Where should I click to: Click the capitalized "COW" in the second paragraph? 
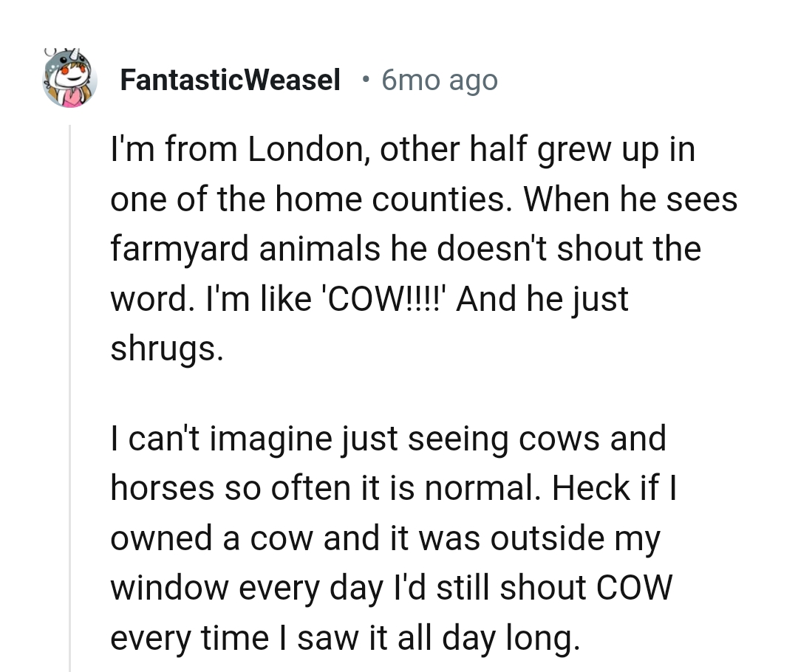pyautogui.click(x=635, y=588)
